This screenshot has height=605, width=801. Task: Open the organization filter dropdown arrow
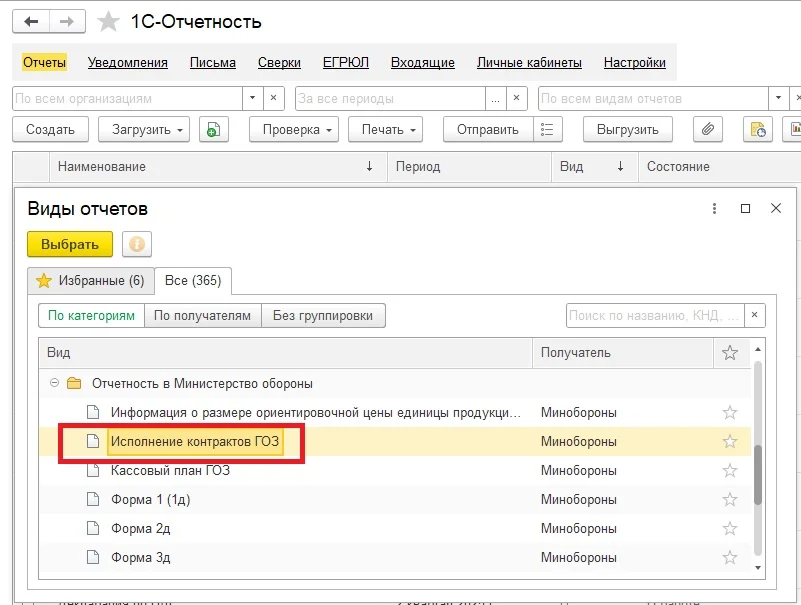[252, 98]
